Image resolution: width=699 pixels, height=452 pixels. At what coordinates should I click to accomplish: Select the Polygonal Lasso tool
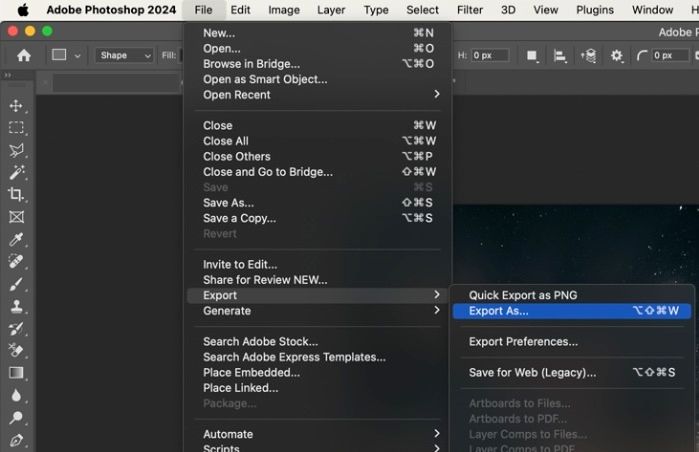point(16,150)
